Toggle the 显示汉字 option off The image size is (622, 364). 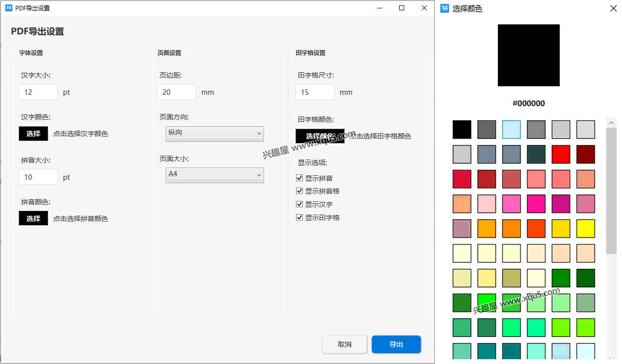(x=299, y=204)
